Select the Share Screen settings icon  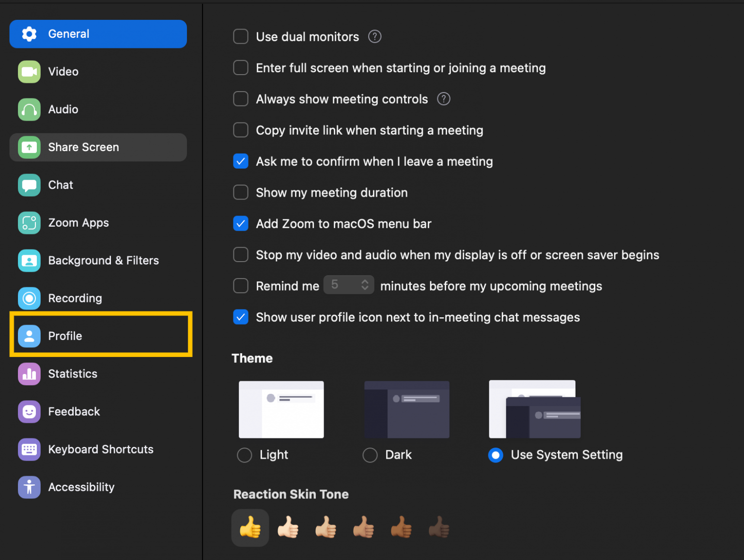click(29, 147)
